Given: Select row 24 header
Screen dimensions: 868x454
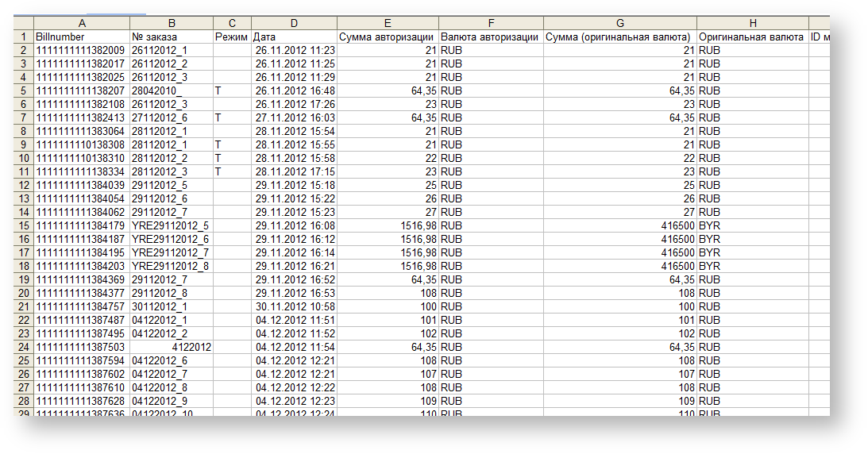Looking at the screenshot, I should pos(24,347).
